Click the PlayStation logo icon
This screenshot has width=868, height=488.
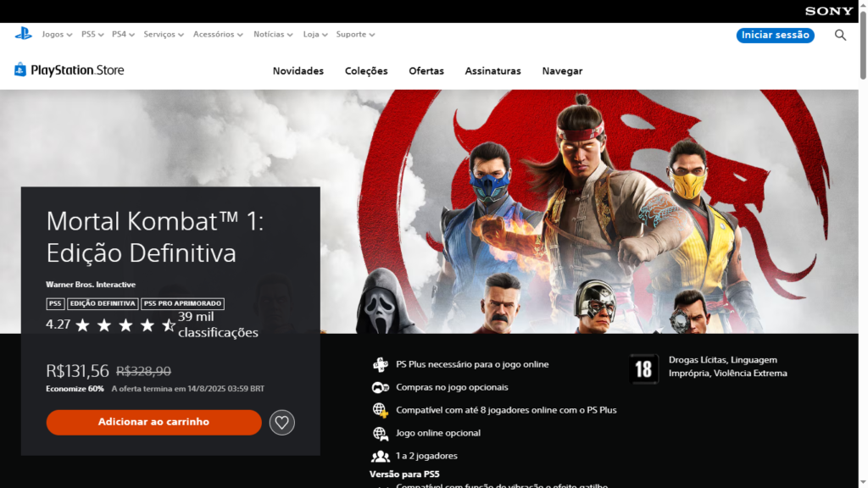point(23,34)
